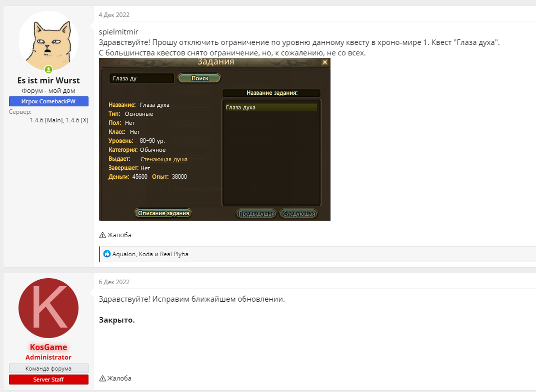Close the Задания game window with X
This screenshot has width=536, height=392.
tap(324, 62)
